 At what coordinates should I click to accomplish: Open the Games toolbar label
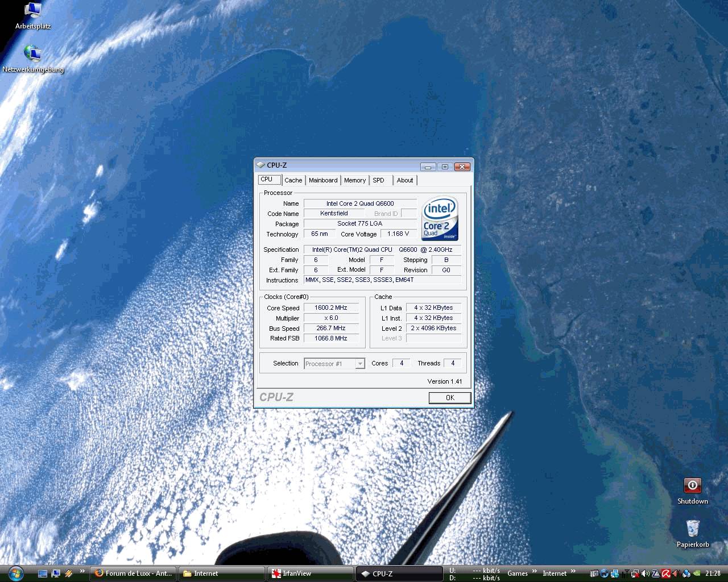point(518,573)
